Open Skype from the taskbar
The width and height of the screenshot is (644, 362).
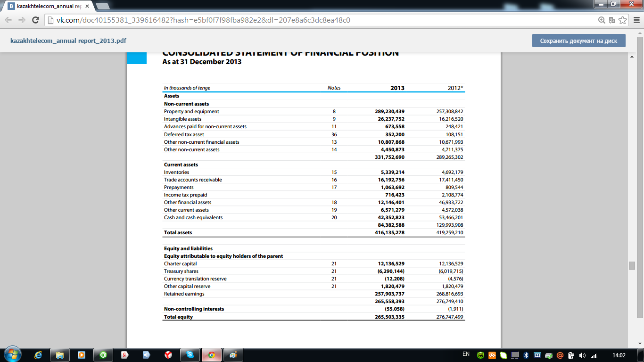coord(190,355)
